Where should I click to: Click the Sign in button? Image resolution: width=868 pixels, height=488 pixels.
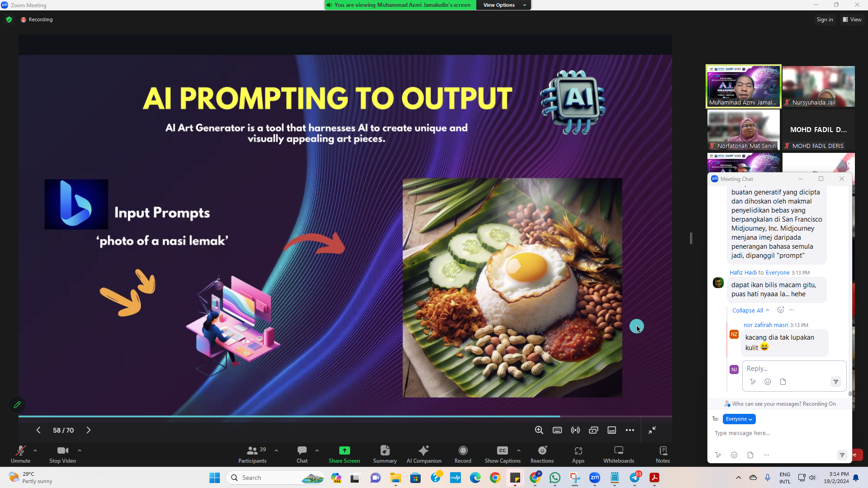pyautogui.click(x=825, y=19)
